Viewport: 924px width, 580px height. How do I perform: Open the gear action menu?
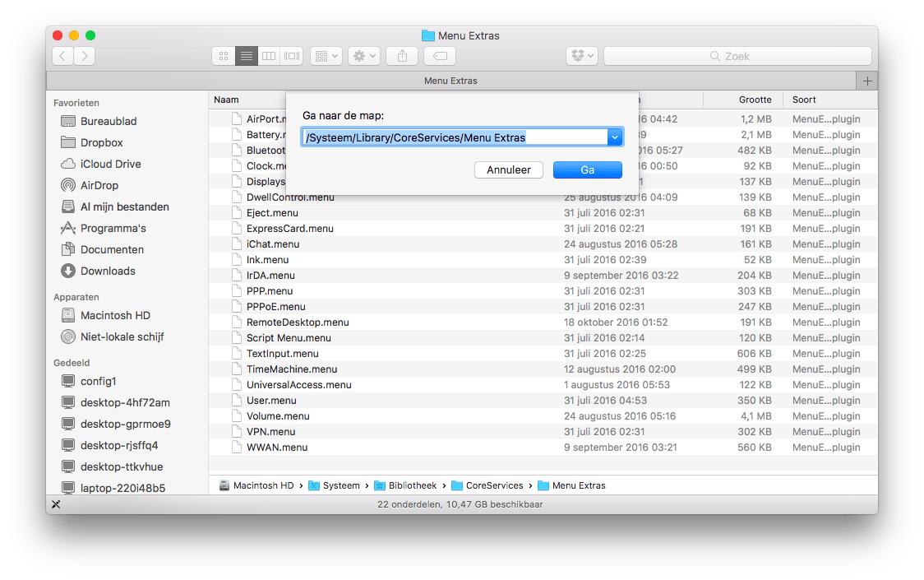[x=363, y=56]
